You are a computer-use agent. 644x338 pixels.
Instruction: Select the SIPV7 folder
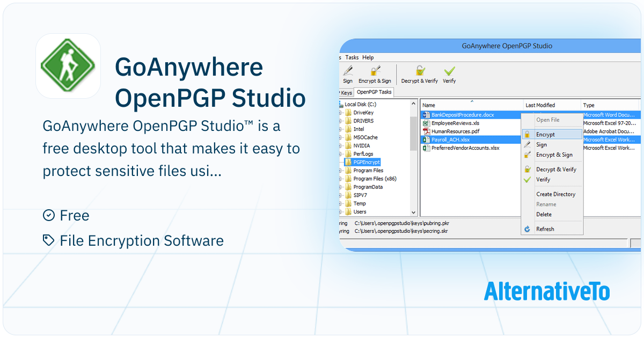[361, 195]
